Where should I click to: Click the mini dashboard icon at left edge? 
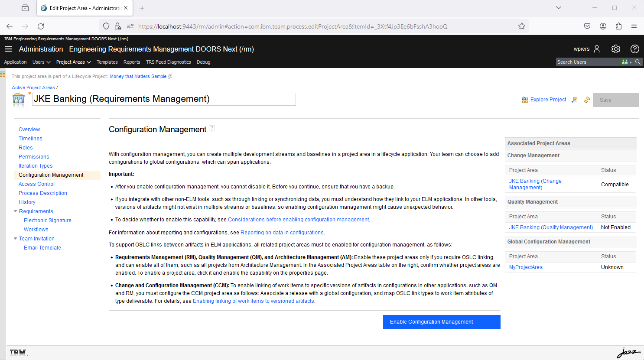(x=3, y=74)
